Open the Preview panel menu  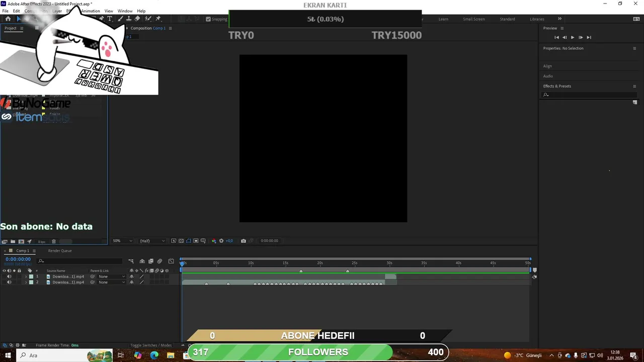pos(562,28)
